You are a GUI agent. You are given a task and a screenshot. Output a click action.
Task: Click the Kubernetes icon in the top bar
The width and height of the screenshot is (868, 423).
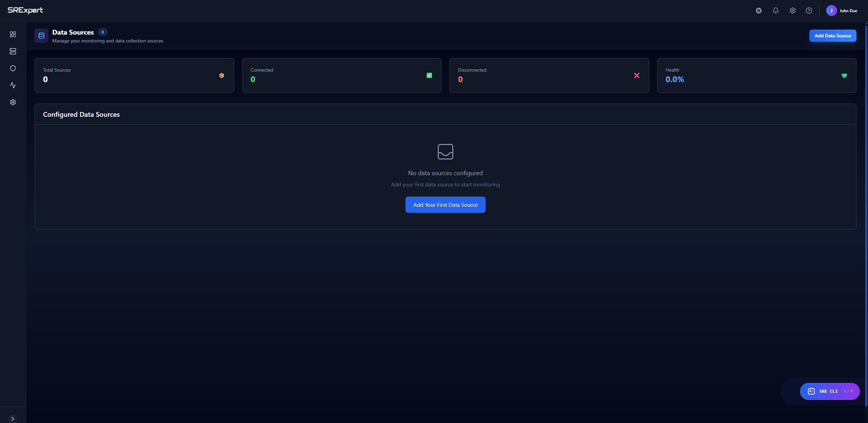click(x=759, y=10)
